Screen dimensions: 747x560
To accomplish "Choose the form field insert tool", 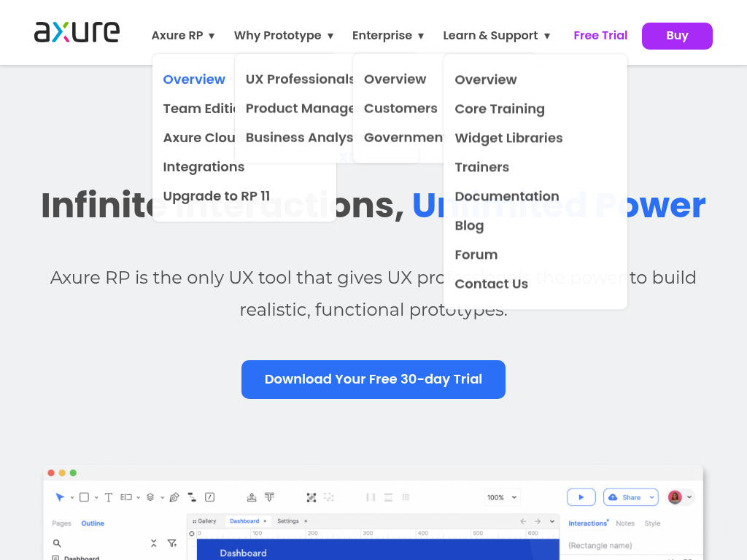I will [x=126, y=497].
